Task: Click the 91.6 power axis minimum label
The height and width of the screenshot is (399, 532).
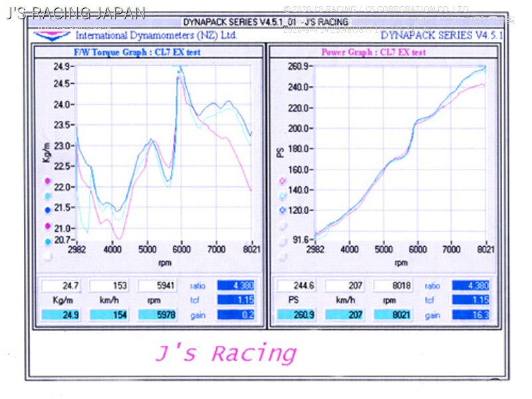Action: [x=301, y=240]
